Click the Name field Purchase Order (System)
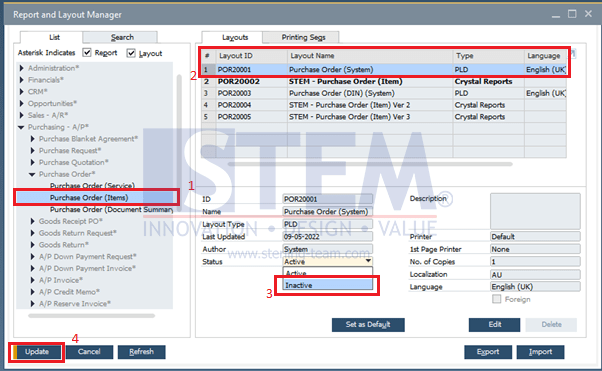 coord(327,211)
